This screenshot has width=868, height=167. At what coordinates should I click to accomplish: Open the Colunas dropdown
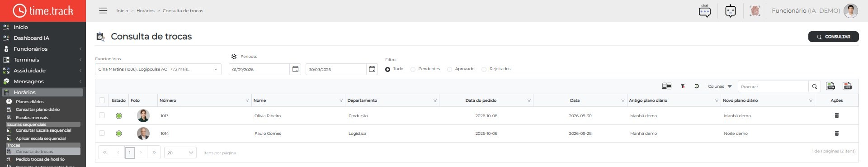(x=720, y=86)
